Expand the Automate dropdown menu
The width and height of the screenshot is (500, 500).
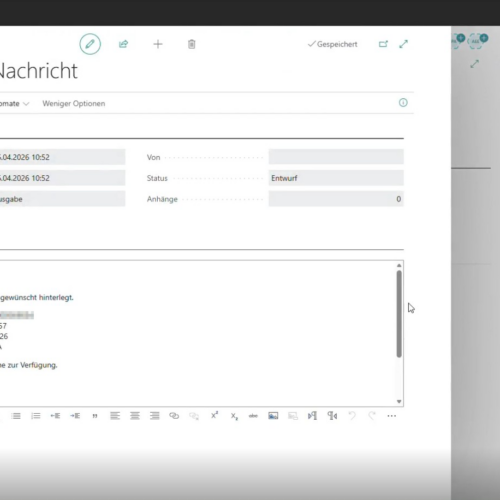click(x=14, y=104)
